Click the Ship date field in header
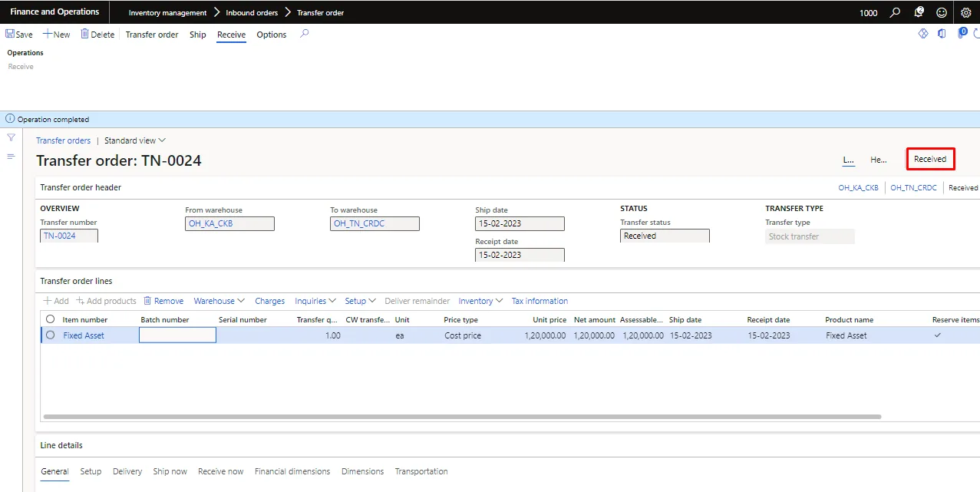The width and height of the screenshot is (980, 492). 520,223
